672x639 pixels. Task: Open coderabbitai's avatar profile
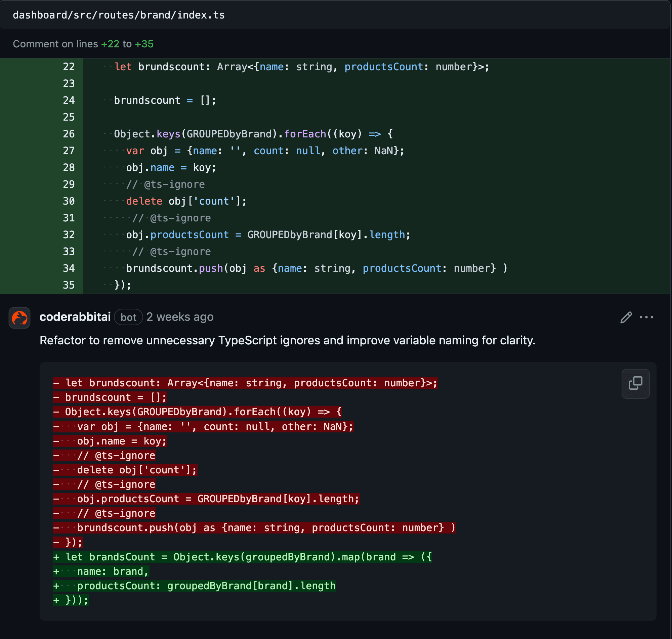coord(19,317)
